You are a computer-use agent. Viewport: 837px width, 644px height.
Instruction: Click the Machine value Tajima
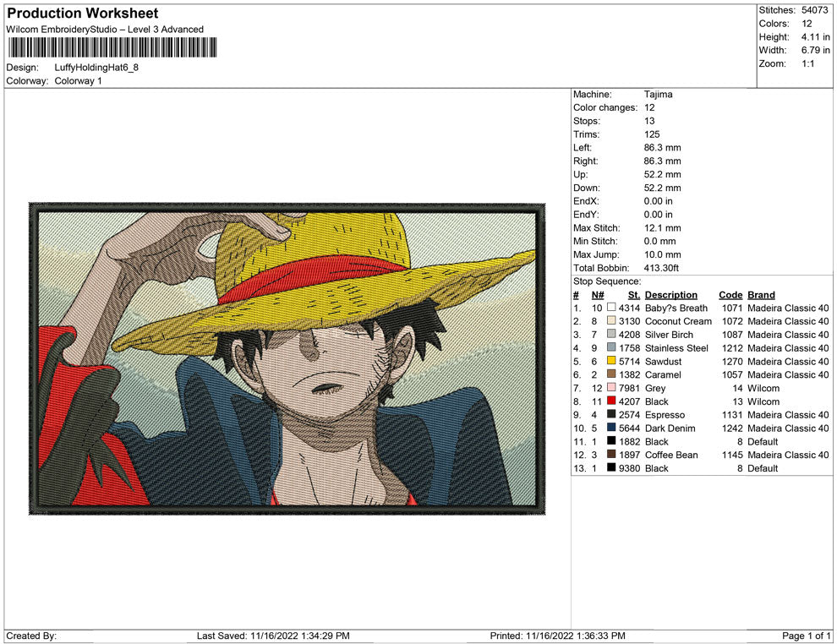coord(658,95)
